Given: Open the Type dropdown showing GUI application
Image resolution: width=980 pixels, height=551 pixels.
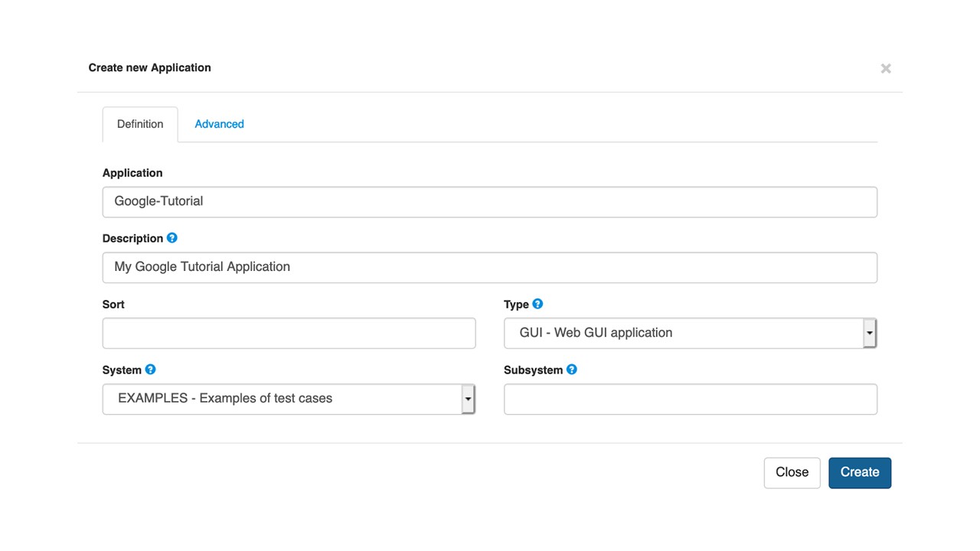Looking at the screenshot, I should [x=681, y=333].
